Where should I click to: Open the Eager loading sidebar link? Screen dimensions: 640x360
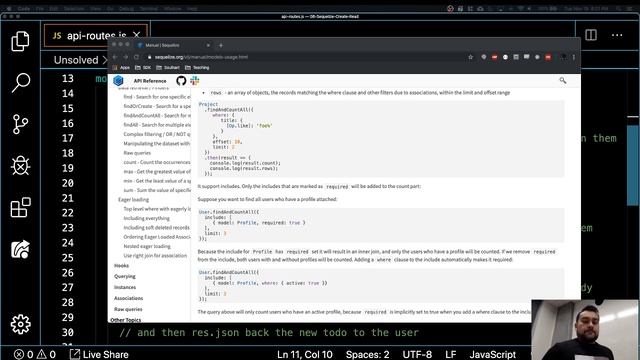click(x=133, y=200)
